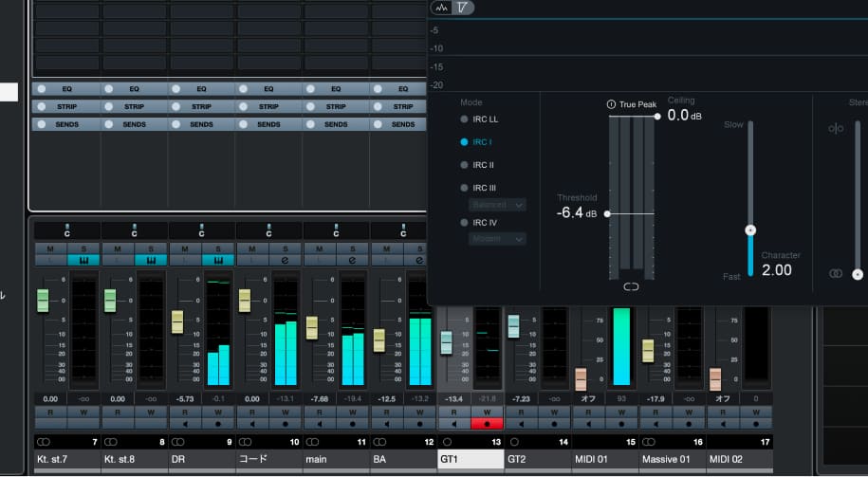
Task: Click edit channel settings icon on main
Action: pos(352,260)
